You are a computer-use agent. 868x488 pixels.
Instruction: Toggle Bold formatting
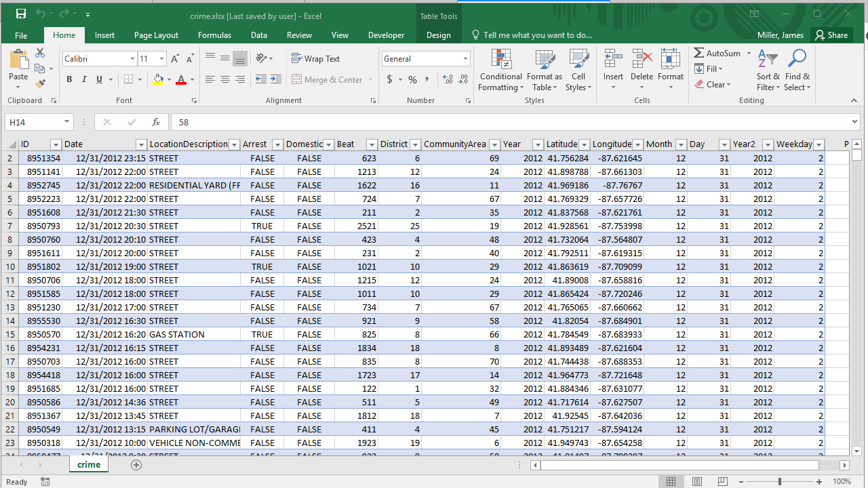pyautogui.click(x=69, y=80)
